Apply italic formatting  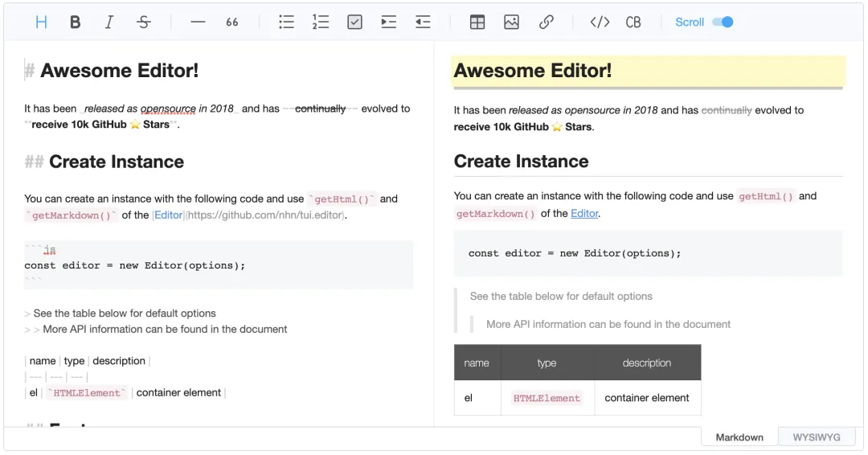tap(109, 23)
